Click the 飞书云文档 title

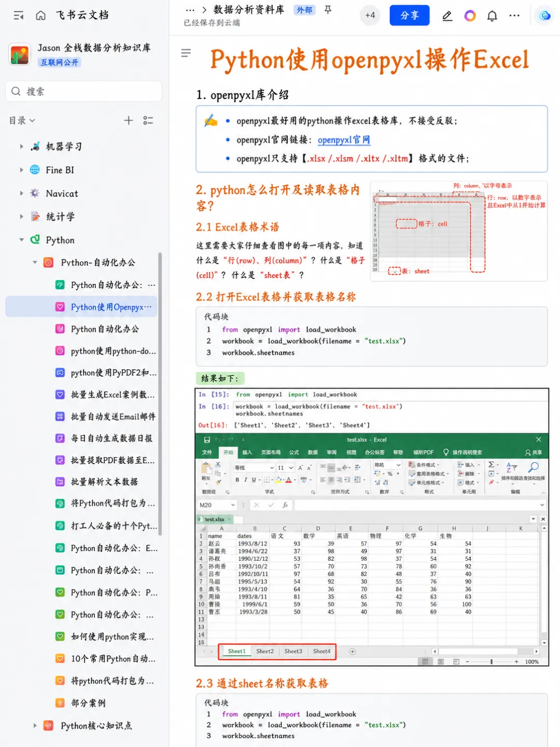coord(82,15)
